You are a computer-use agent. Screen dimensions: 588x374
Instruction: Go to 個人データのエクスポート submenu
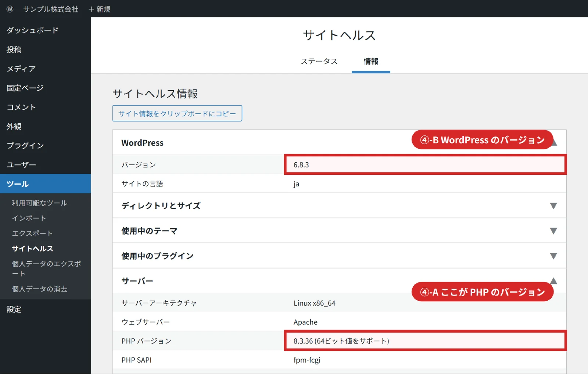point(46,269)
